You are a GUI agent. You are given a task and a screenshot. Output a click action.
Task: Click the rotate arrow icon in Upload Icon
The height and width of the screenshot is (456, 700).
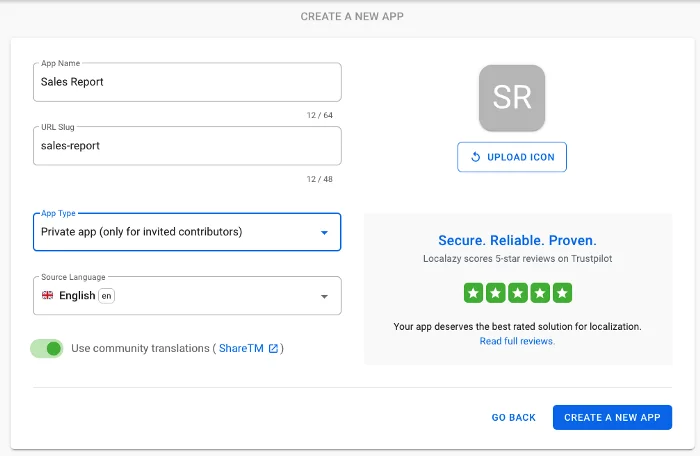pos(475,157)
